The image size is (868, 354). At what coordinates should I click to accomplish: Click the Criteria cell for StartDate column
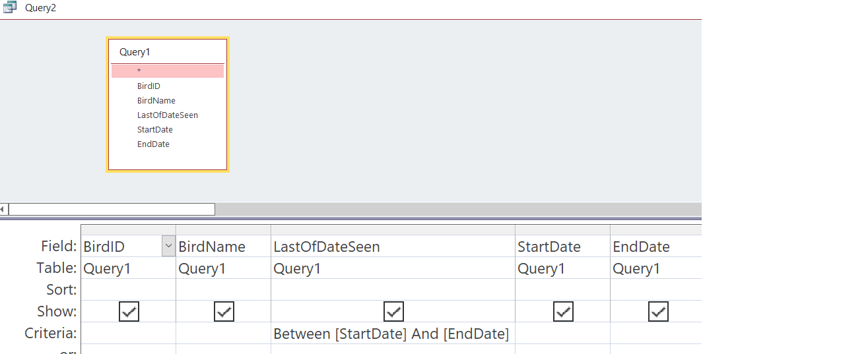562,334
